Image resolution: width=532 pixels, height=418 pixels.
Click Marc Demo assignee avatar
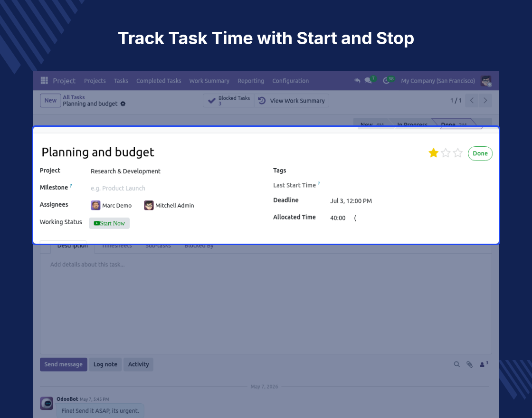coord(95,205)
